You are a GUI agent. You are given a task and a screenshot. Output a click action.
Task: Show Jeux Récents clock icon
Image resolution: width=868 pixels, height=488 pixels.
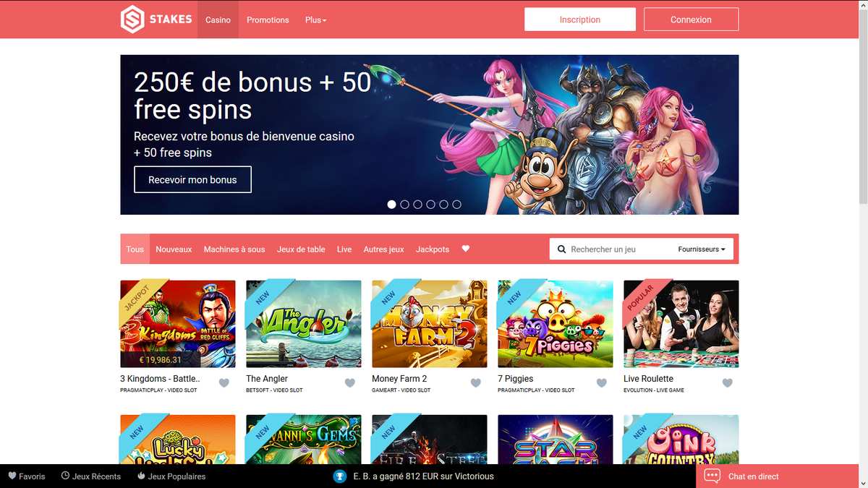[x=65, y=476]
